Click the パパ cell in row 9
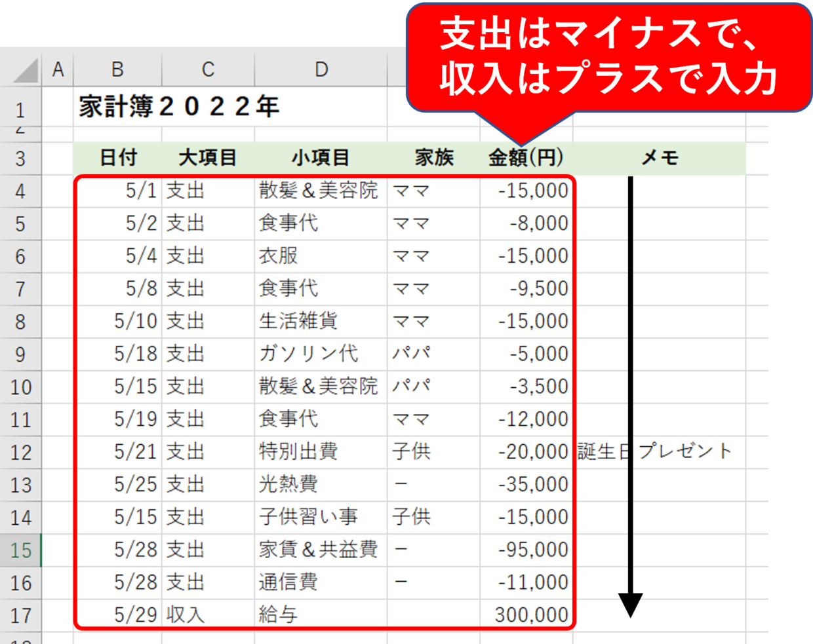Image resolution: width=813 pixels, height=644 pixels. [x=433, y=354]
